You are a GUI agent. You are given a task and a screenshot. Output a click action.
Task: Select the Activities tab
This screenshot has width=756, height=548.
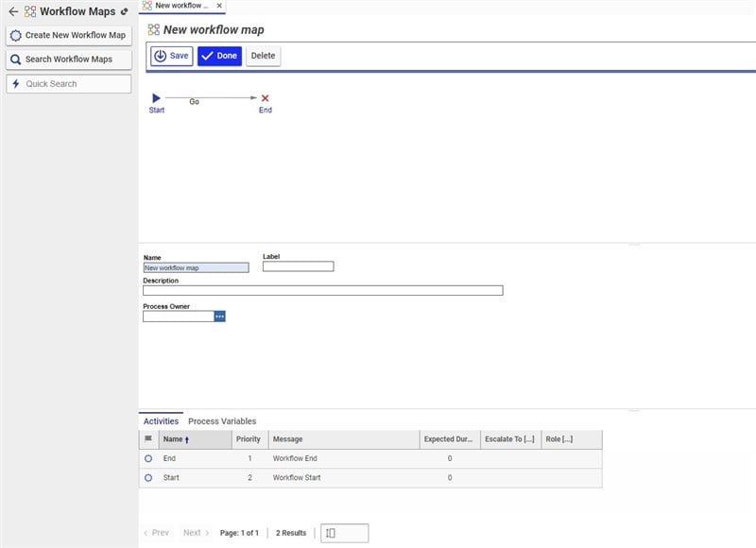click(x=161, y=421)
